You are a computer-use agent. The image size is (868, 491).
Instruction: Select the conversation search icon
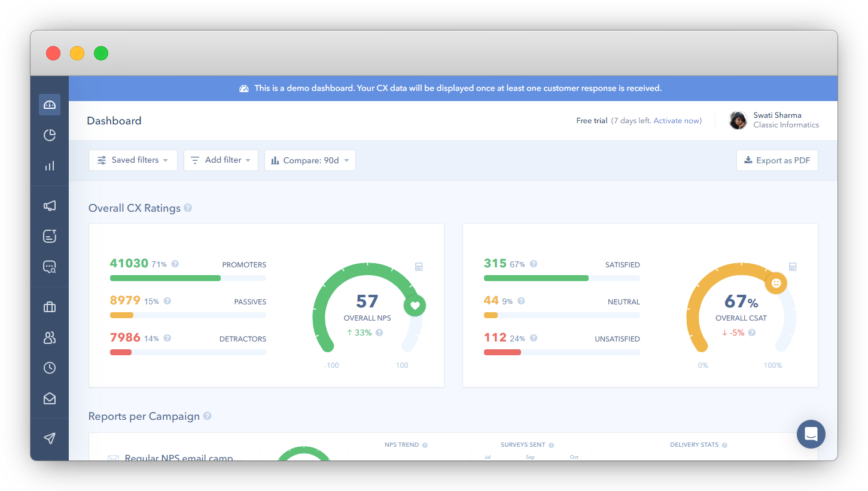pyautogui.click(x=50, y=266)
